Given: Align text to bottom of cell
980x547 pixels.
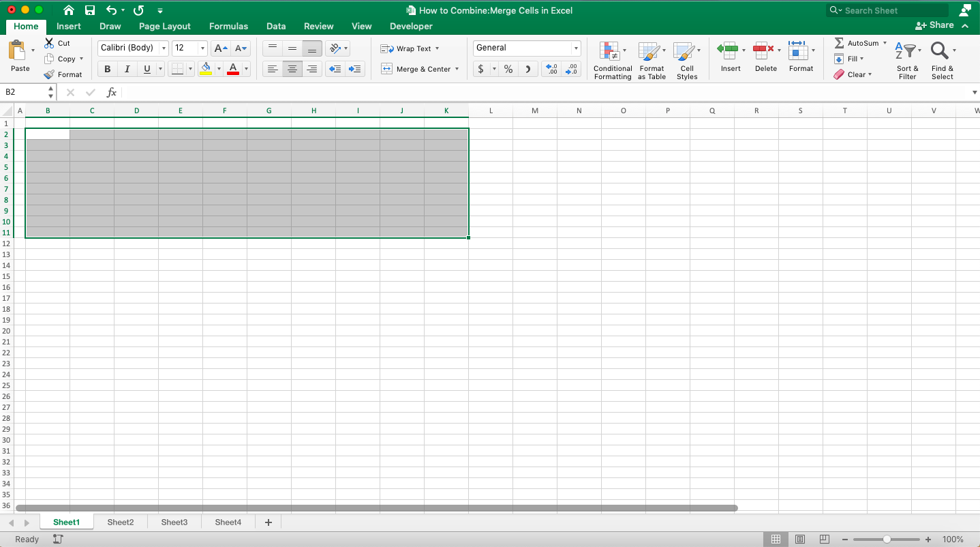Looking at the screenshot, I should (x=312, y=48).
